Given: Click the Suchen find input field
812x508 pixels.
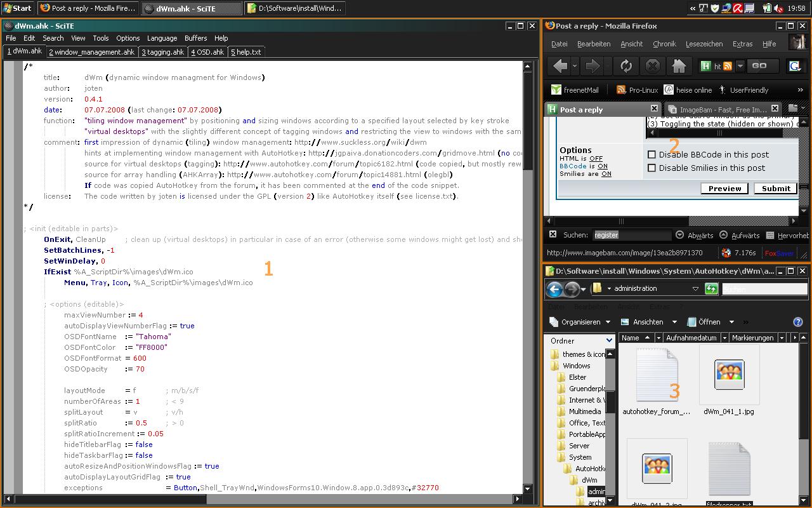Looking at the screenshot, I should (x=632, y=235).
